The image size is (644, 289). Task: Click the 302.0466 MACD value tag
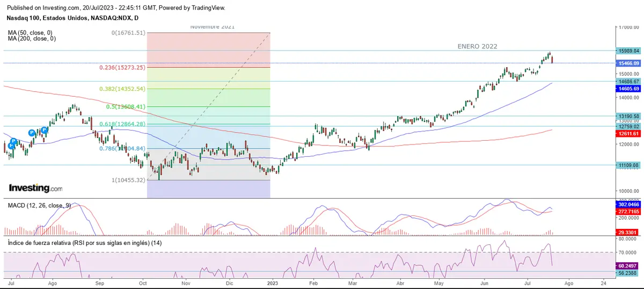628,205
